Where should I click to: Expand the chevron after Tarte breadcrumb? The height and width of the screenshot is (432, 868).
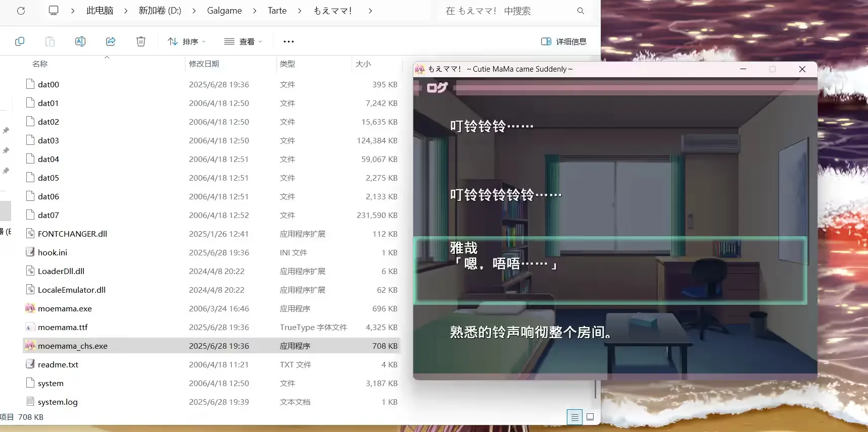click(300, 11)
